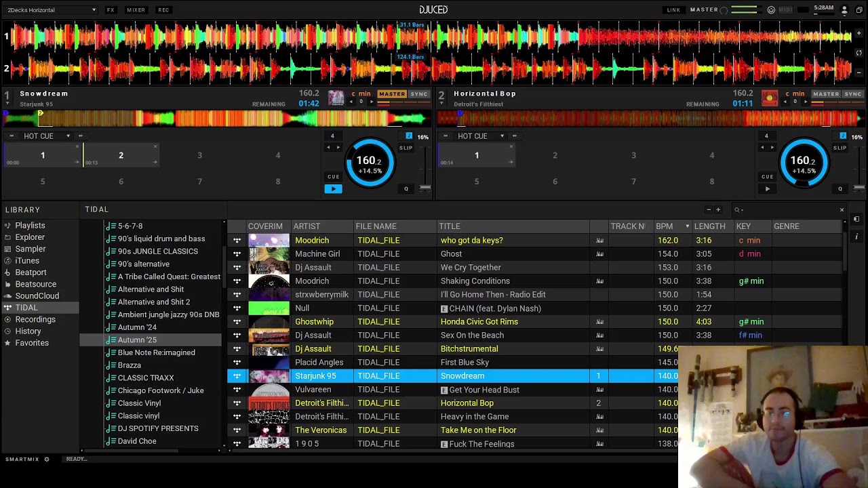The width and height of the screenshot is (868, 488).
Task: Click the MIDI indicator in top bar
Action: pyautogui.click(x=785, y=10)
